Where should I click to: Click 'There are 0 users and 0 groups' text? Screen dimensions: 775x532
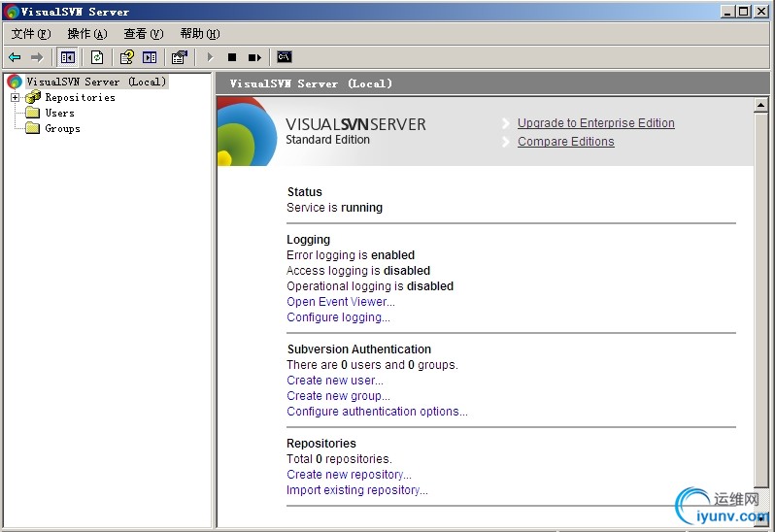(x=372, y=365)
